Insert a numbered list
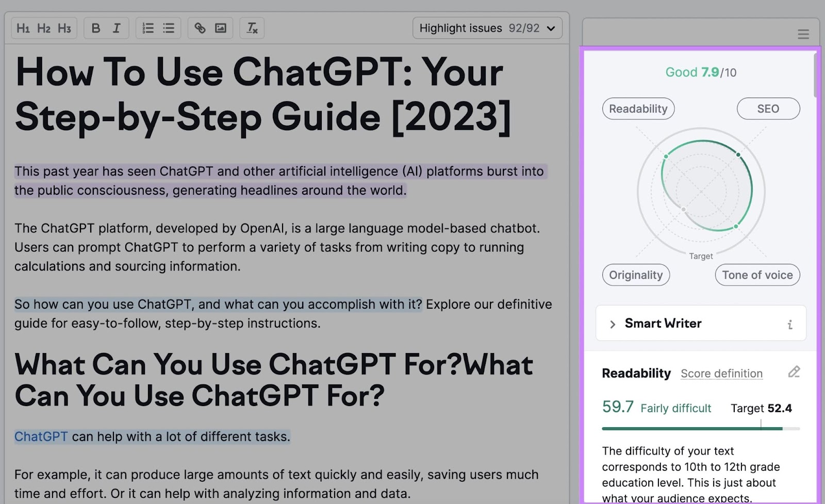The width and height of the screenshot is (825, 504). (148, 28)
